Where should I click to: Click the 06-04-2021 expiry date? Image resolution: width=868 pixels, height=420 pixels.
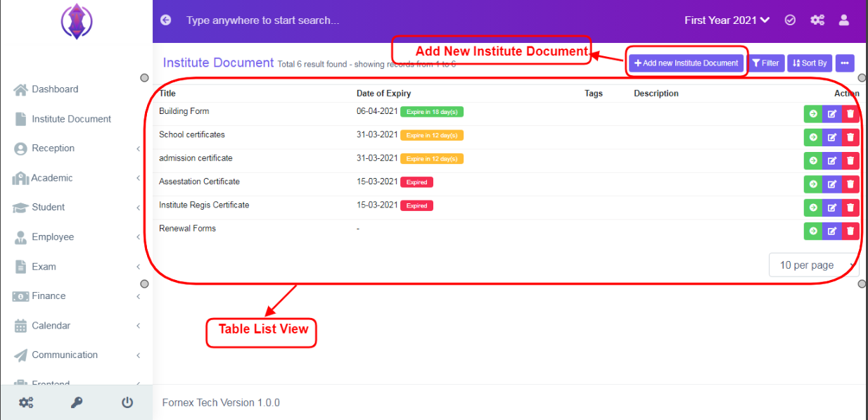pyautogui.click(x=377, y=111)
